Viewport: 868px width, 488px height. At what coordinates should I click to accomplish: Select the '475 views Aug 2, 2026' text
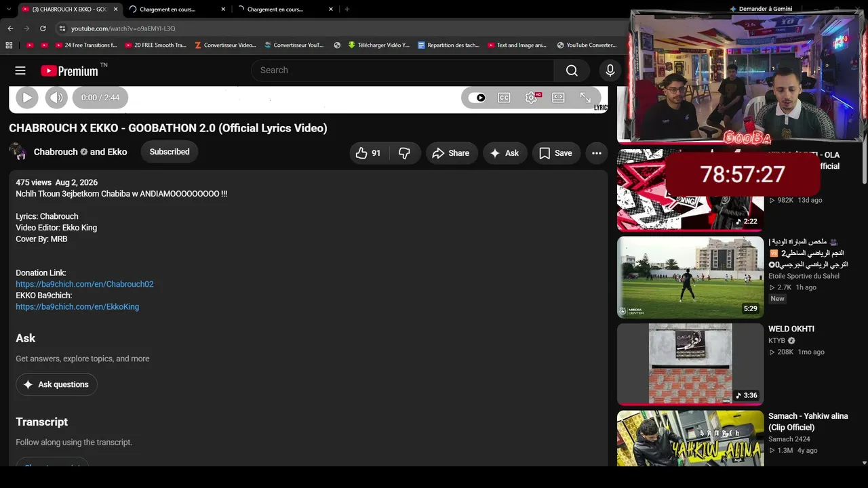tap(57, 183)
